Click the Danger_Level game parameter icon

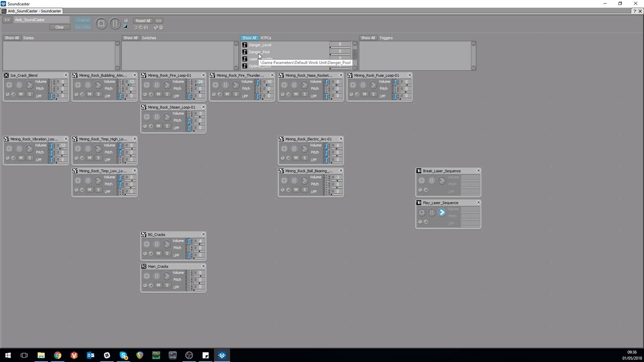pos(245,45)
